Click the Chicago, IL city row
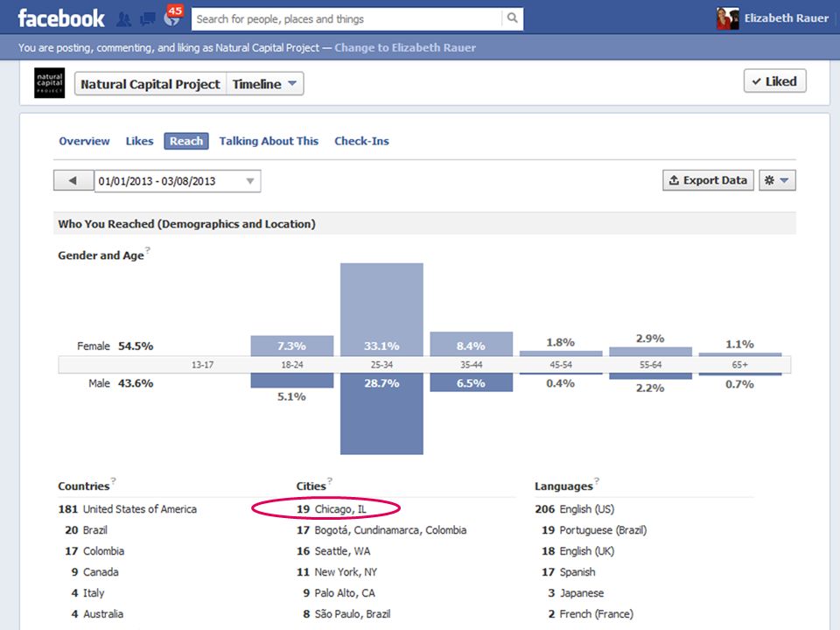Screen dimensions: 840x630 point(332,509)
